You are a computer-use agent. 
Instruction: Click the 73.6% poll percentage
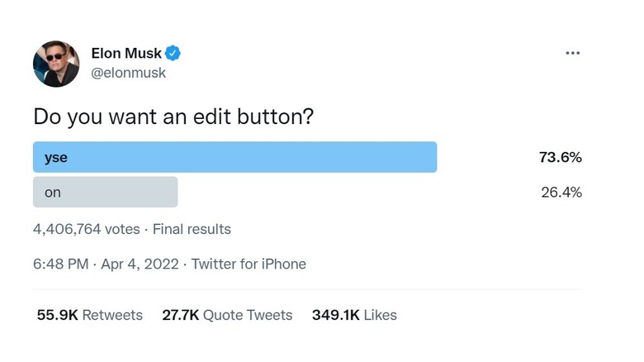click(561, 157)
